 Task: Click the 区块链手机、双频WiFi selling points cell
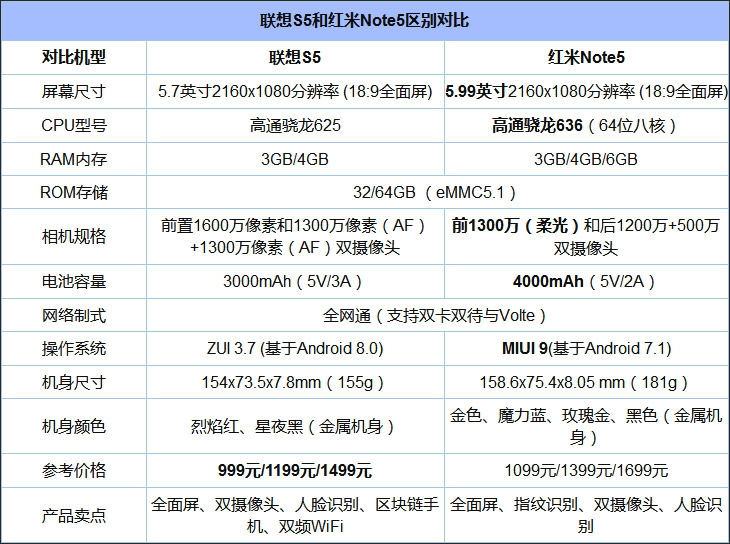[x=295, y=515]
